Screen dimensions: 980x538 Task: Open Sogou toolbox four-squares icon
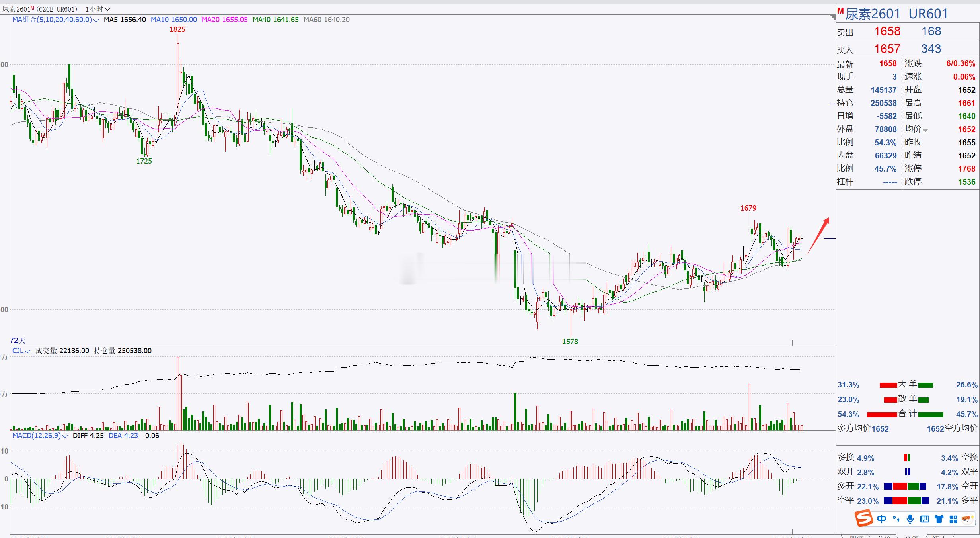[x=953, y=519]
